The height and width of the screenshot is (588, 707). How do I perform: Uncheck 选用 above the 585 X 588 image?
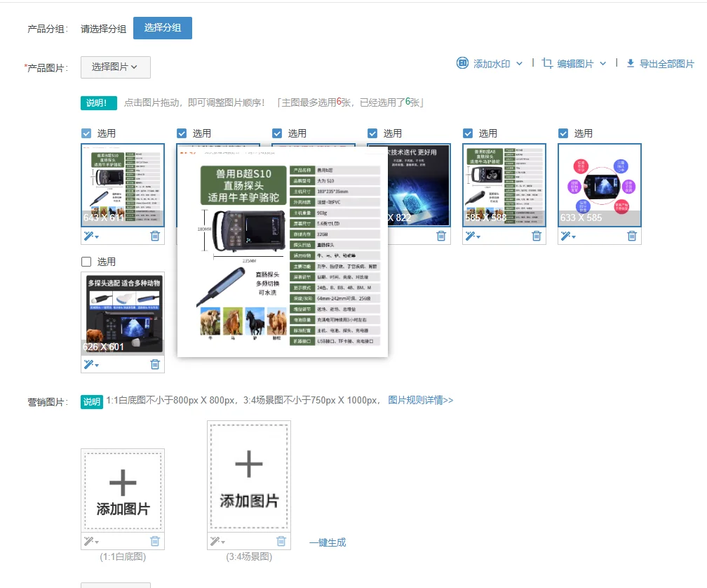[468, 133]
